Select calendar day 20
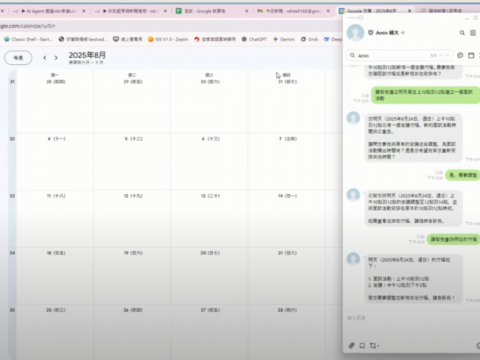 click(x=210, y=253)
